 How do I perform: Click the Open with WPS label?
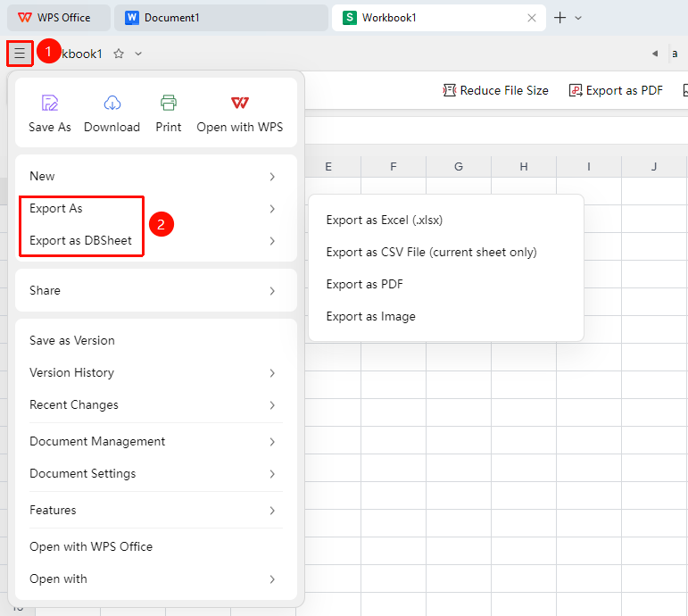(x=239, y=127)
